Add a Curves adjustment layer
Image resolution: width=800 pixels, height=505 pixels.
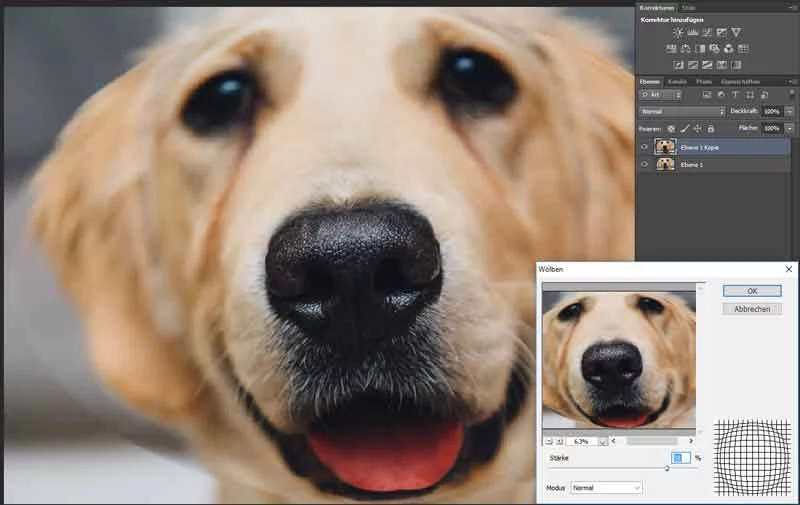coord(707,33)
